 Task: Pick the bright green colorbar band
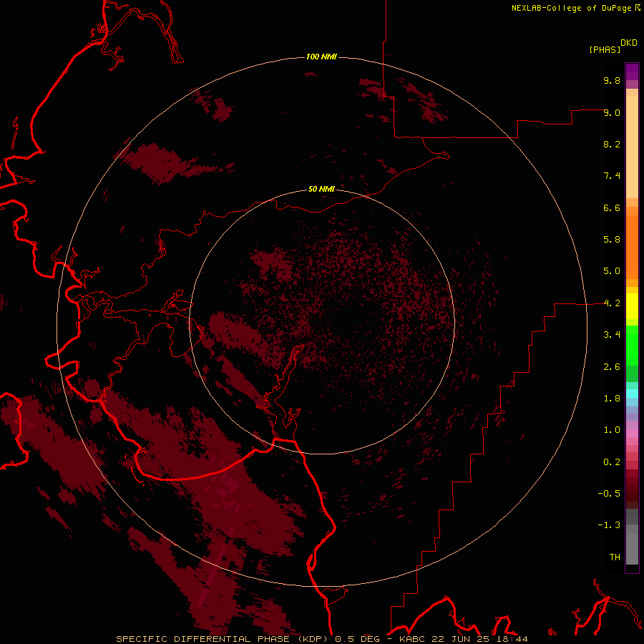click(632, 346)
